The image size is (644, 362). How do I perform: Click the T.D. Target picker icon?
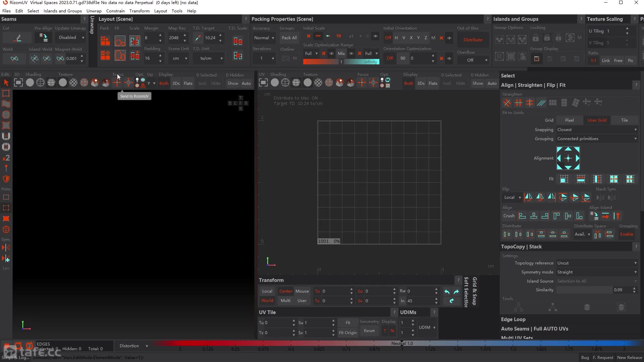(198, 38)
